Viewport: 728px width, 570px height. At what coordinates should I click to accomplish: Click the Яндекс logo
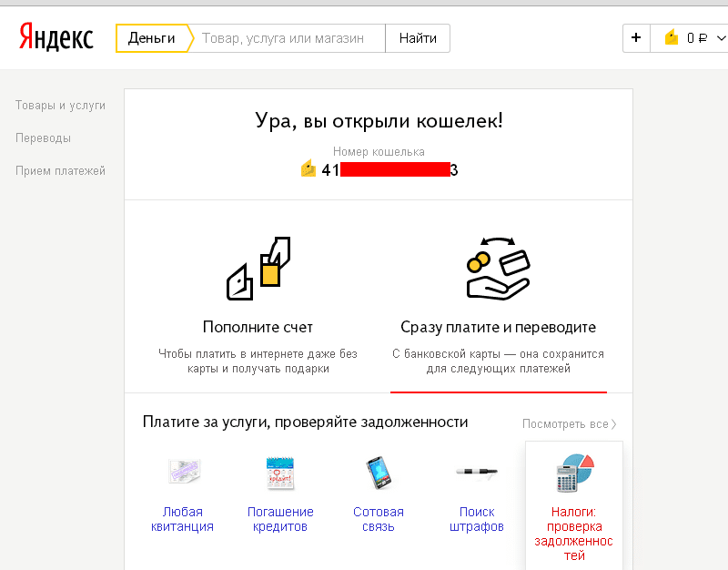point(56,37)
